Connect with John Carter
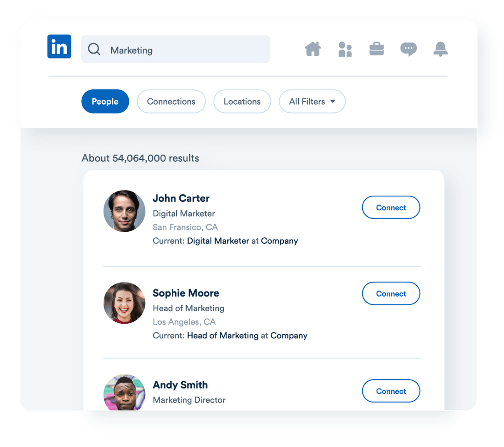 coord(391,207)
